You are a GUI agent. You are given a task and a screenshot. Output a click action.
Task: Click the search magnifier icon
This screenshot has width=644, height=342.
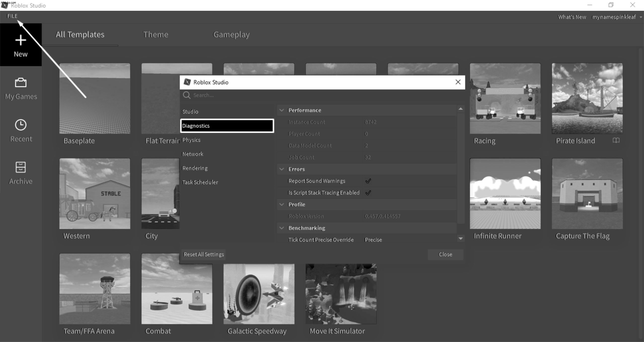[x=186, y=95]
